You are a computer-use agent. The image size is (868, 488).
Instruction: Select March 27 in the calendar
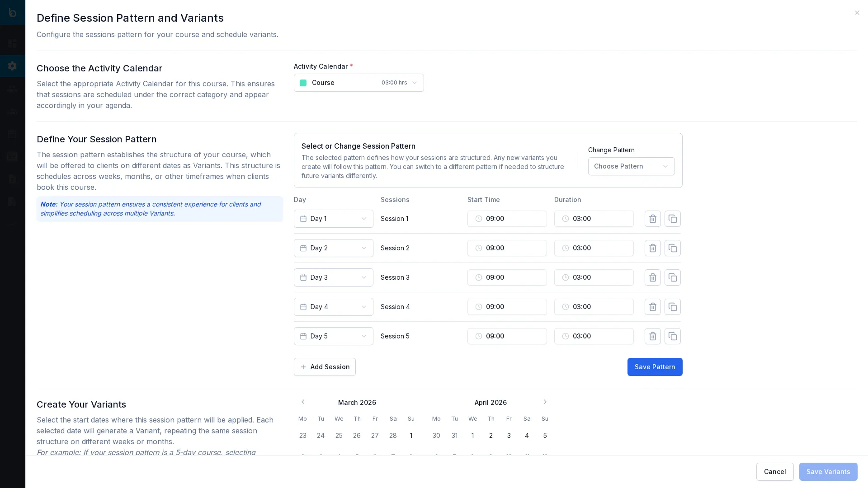point(375,435)
